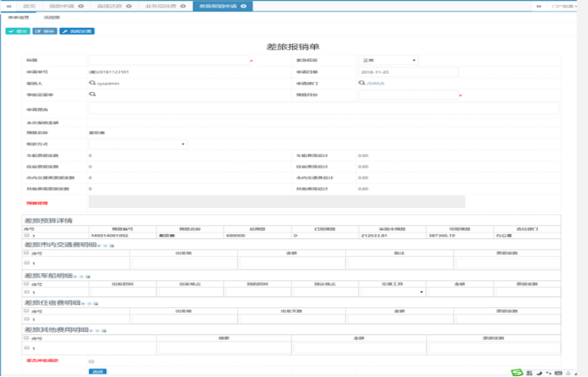This screenshot has height=377, width=588.
Task: Click the 提交 submit button
Action: click(x=17, y=31)
